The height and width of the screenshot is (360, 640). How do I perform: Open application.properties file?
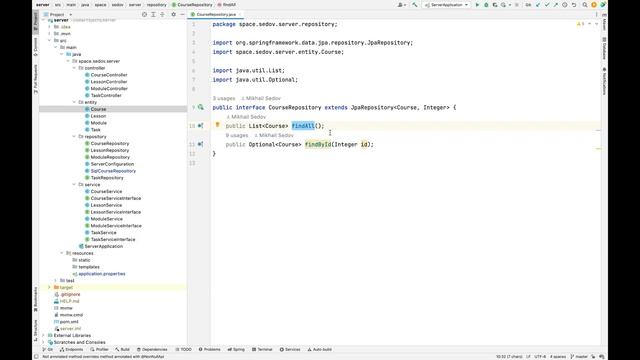pyautogui.click(x=102, y=273)
